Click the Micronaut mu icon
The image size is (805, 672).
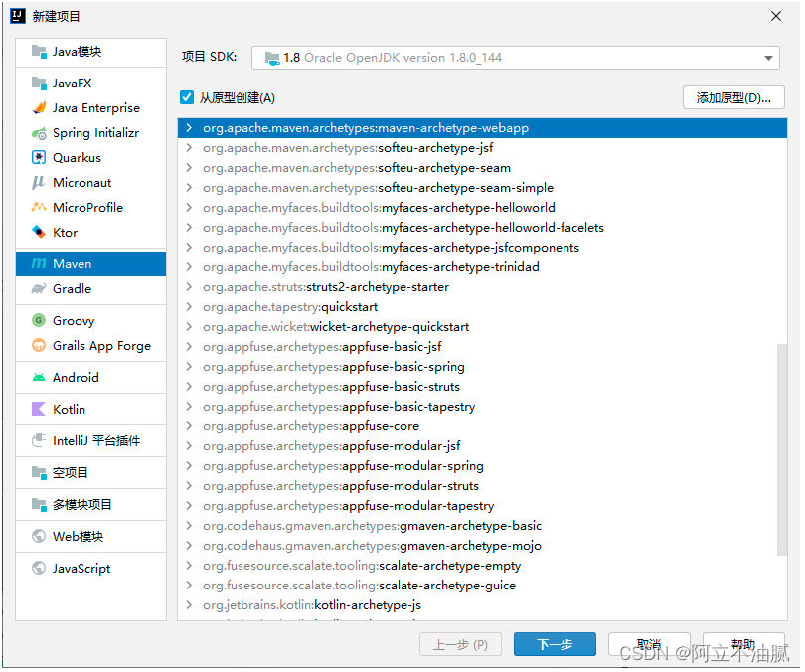39,183
